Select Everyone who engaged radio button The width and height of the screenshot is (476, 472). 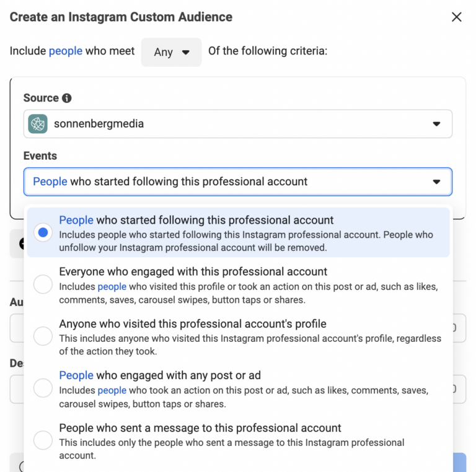(43, 284)
